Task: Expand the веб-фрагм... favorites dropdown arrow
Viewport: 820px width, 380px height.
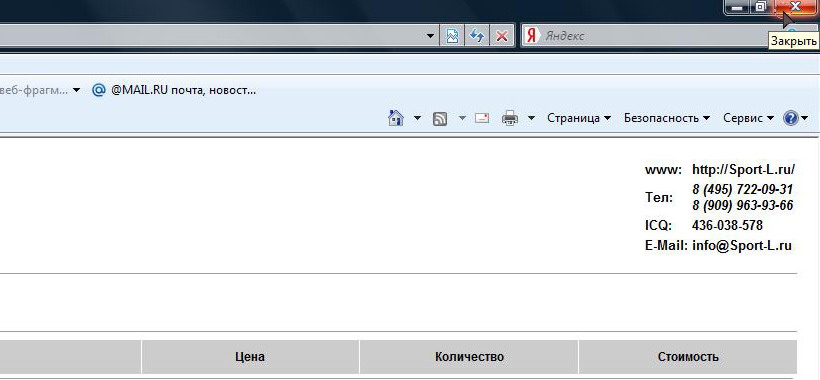Action: coord(76,90)
